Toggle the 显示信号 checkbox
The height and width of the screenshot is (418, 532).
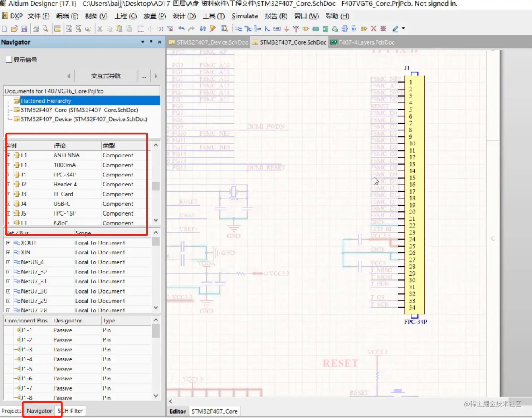[x=9, y=60]
